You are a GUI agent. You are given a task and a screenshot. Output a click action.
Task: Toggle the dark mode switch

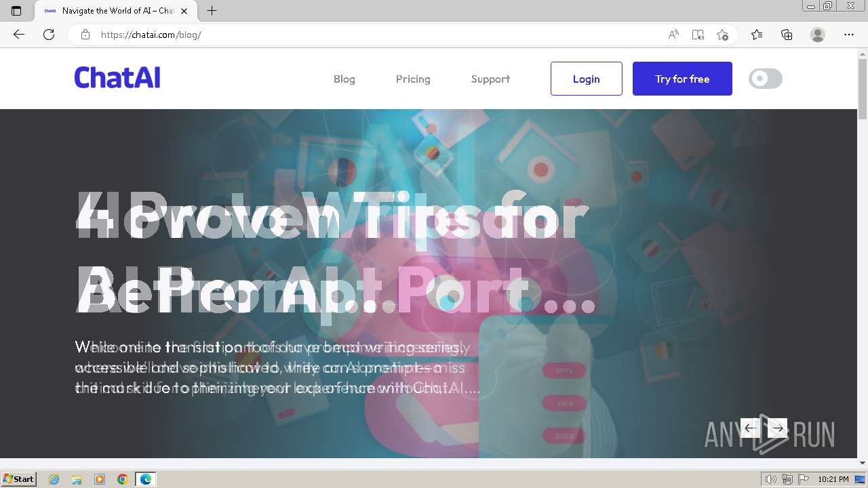(x=766, y=79)
